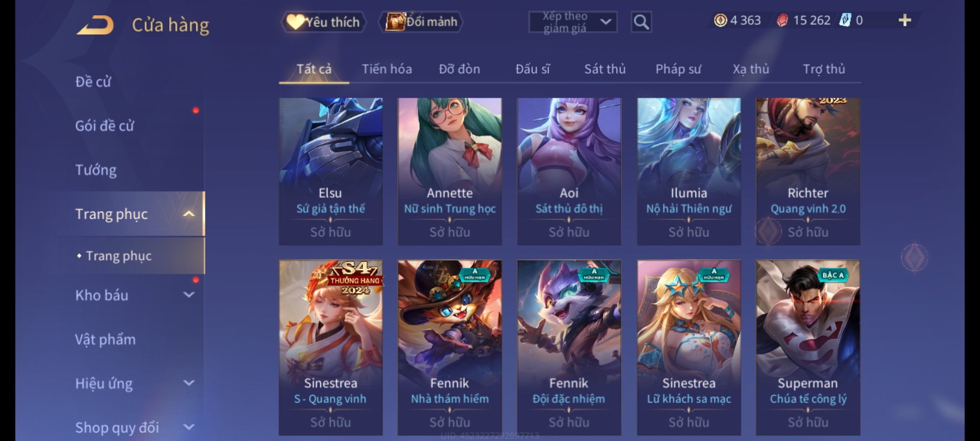Switch to the Sát thủ tab

click(x=605, y=69)
